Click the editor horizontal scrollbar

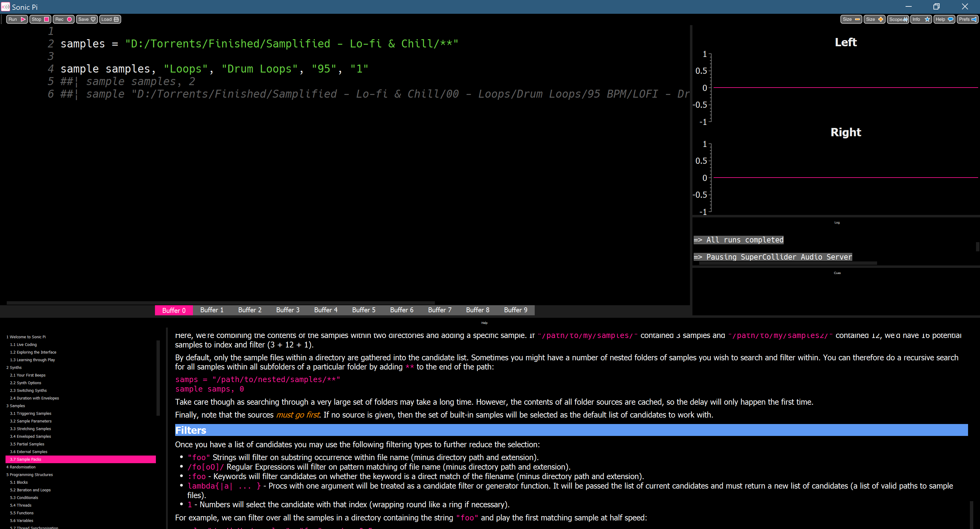(221, 303)
